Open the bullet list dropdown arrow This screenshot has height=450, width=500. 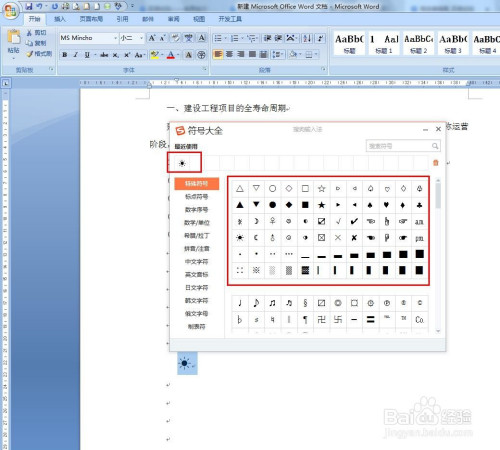(226, 38)
